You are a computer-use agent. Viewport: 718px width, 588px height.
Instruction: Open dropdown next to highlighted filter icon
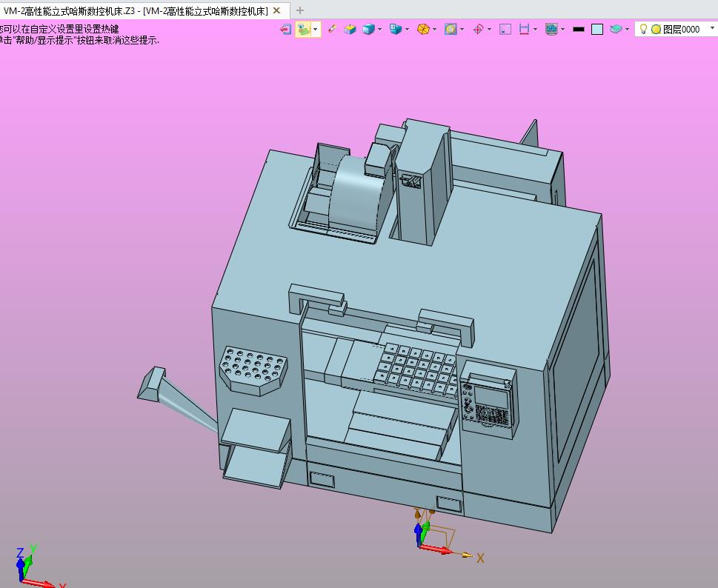tap(316, 30)
